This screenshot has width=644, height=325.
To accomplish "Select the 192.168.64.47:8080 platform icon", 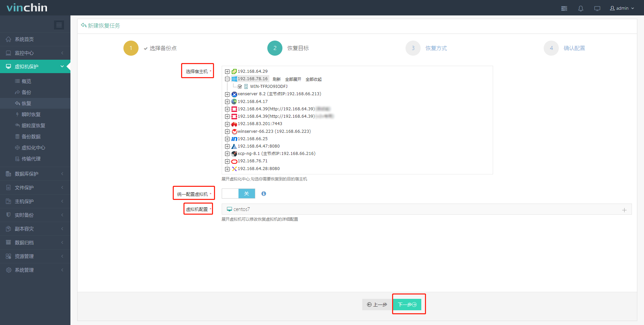I will (234, 146).
